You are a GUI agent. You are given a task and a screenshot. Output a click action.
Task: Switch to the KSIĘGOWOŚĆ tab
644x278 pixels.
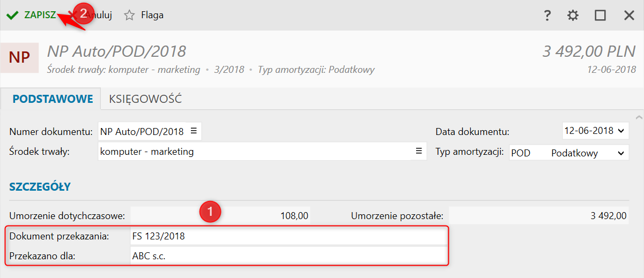(145, 99)
